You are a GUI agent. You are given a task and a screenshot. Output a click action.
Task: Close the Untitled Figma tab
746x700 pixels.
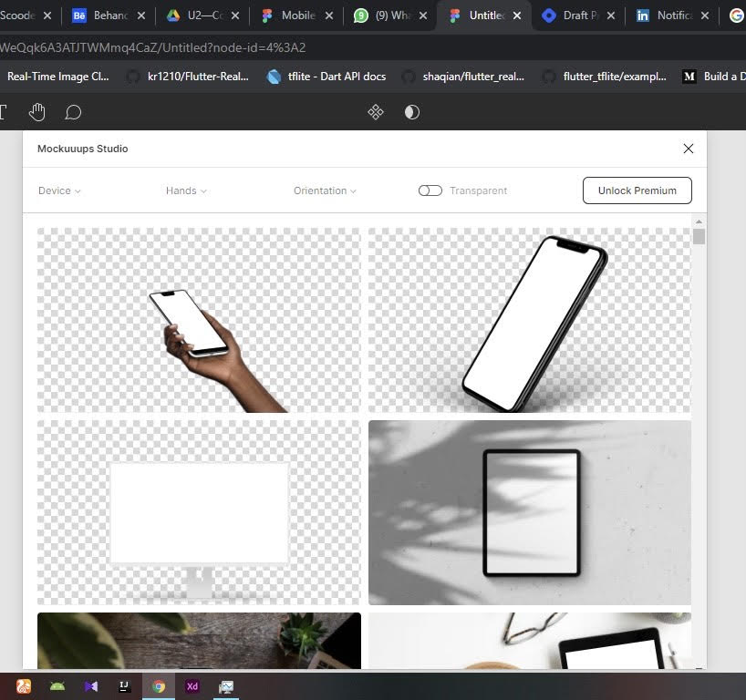pyautogui.click(x=517, y=15)
